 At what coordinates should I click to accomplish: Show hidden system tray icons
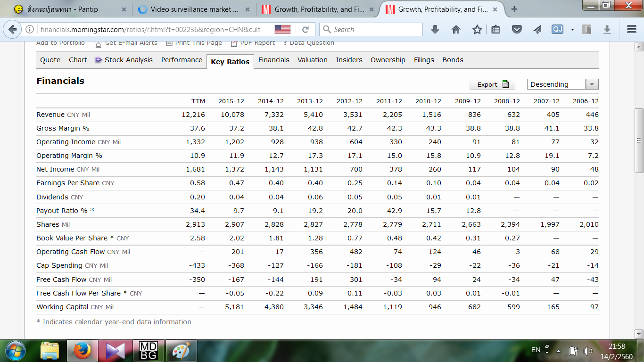559,351
